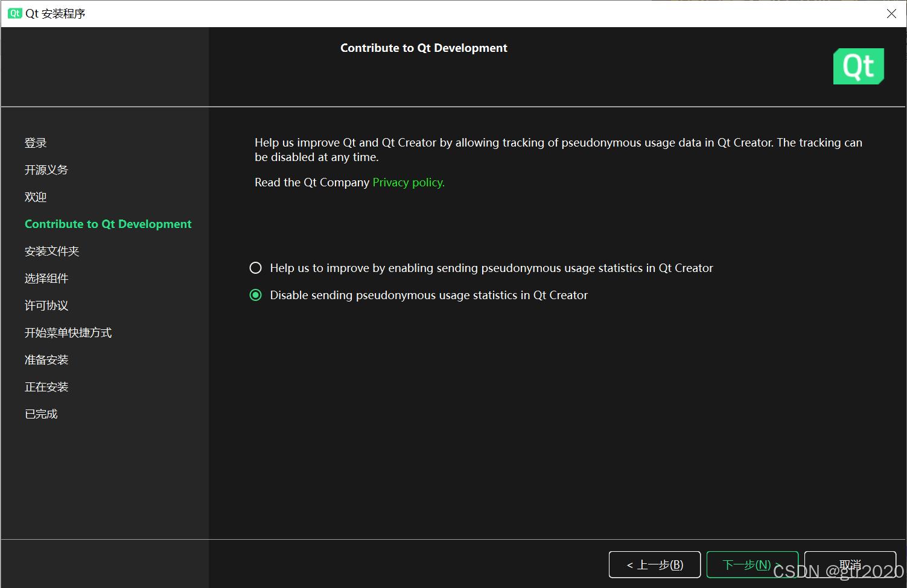Enable sending pseudonymous usage statistics option
The height and width of the screenshot is (588, 907).
click(x=256, y=268)
